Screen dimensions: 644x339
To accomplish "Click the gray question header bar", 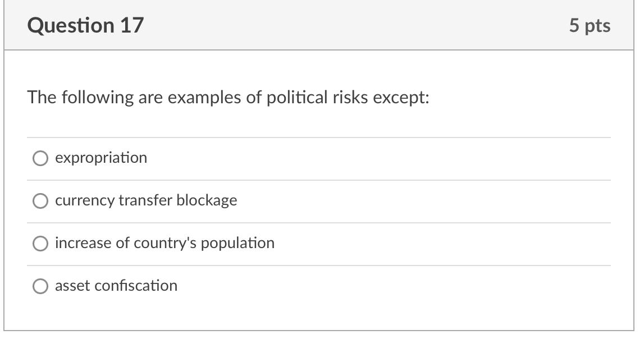I will click(x=337, y=25).
